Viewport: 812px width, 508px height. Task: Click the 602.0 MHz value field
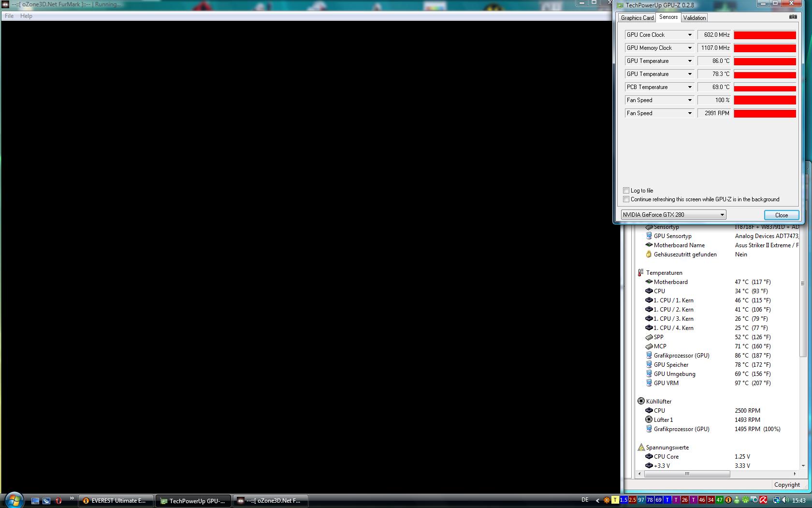[714, 35]
